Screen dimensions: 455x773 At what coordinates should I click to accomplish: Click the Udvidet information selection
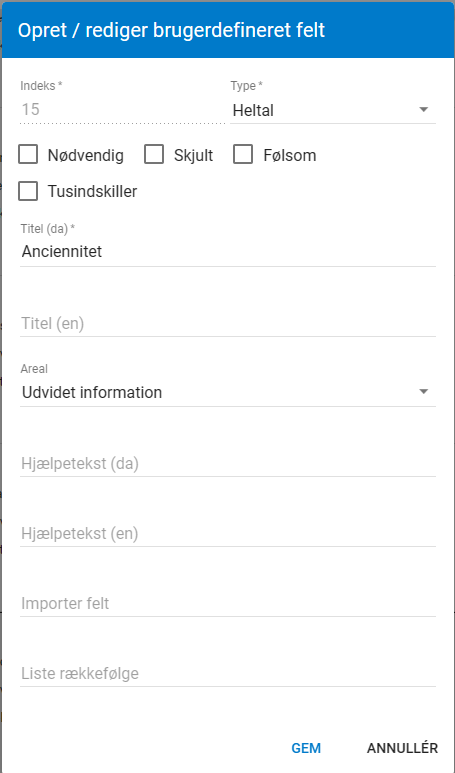[92, 392]
